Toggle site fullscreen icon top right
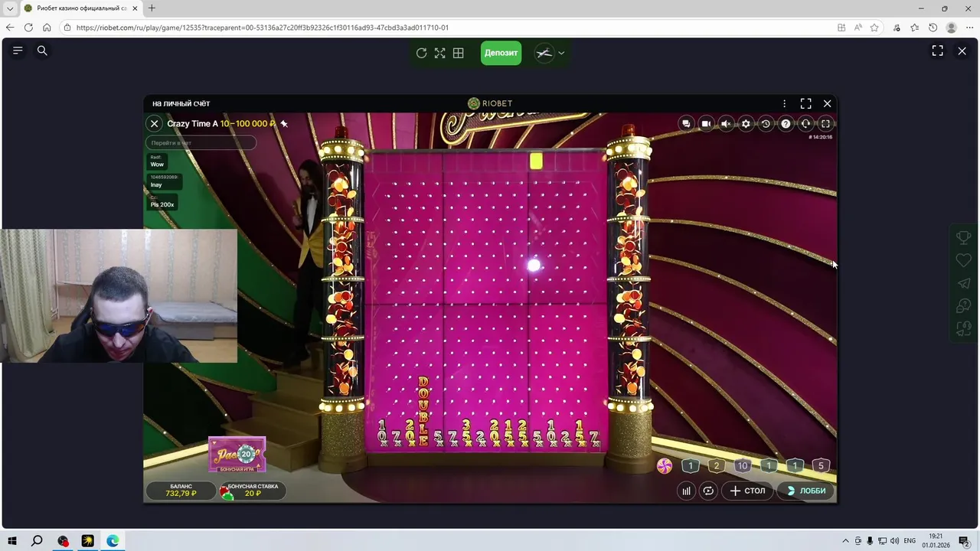 pos(937,51)
